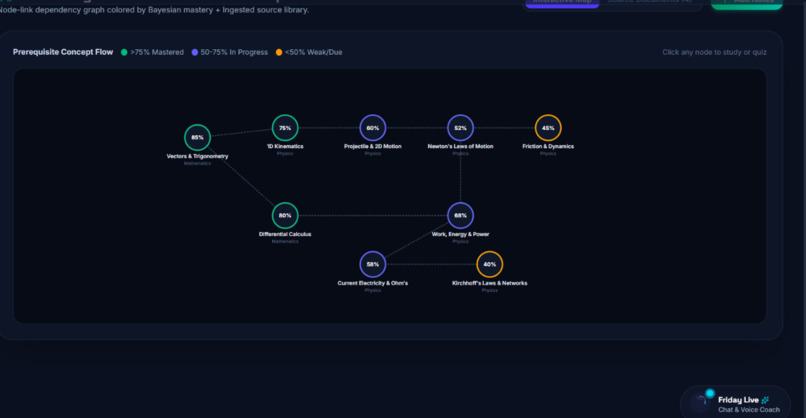This screenshot has width=806, height=418.
Task: Click the 'Differential Calculus' label
Action: coord(285,234)
